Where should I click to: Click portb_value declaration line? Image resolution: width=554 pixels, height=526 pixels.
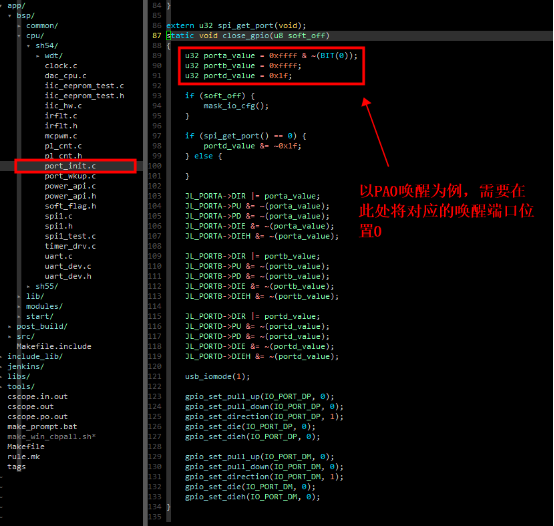pos(243,66)
